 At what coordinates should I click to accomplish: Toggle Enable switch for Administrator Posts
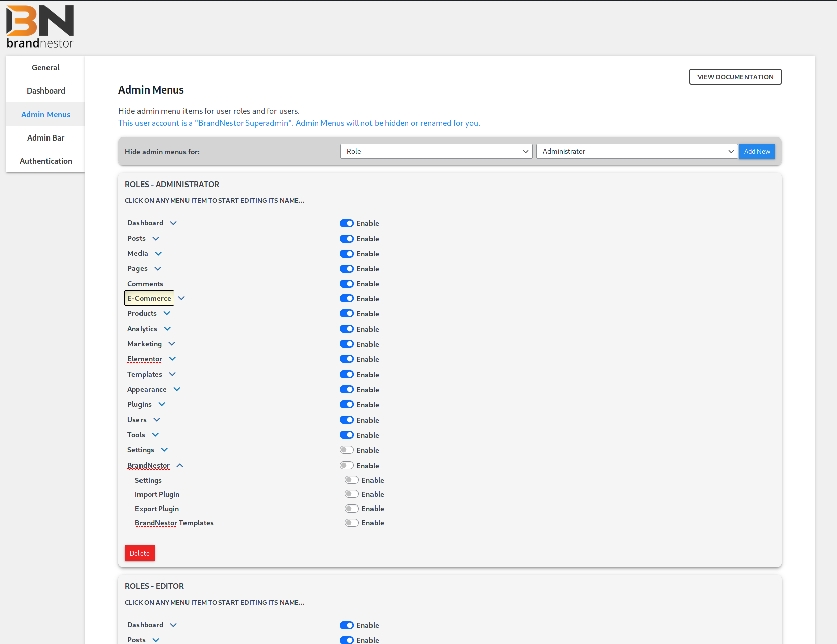coord(347,239)
